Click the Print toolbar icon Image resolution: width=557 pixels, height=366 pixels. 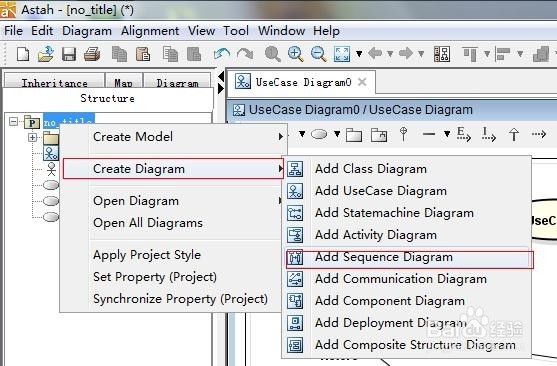point(92,54)
